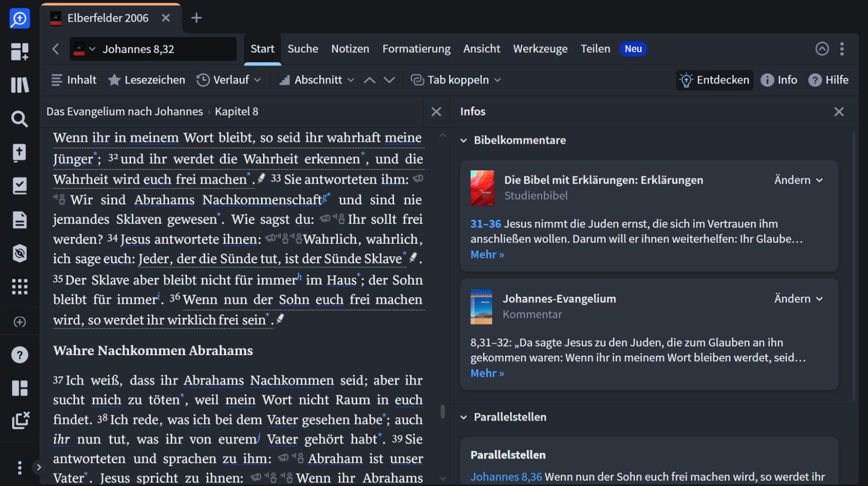This screenshot has width=868, height=486.
Task: Collapse the Parallelstellen section
Action: point(464,417)
